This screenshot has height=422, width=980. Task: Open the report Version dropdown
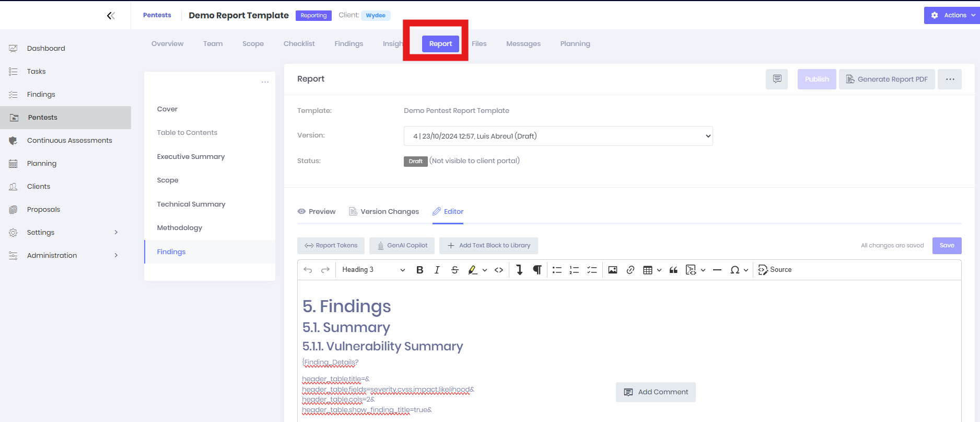(558, 136)
